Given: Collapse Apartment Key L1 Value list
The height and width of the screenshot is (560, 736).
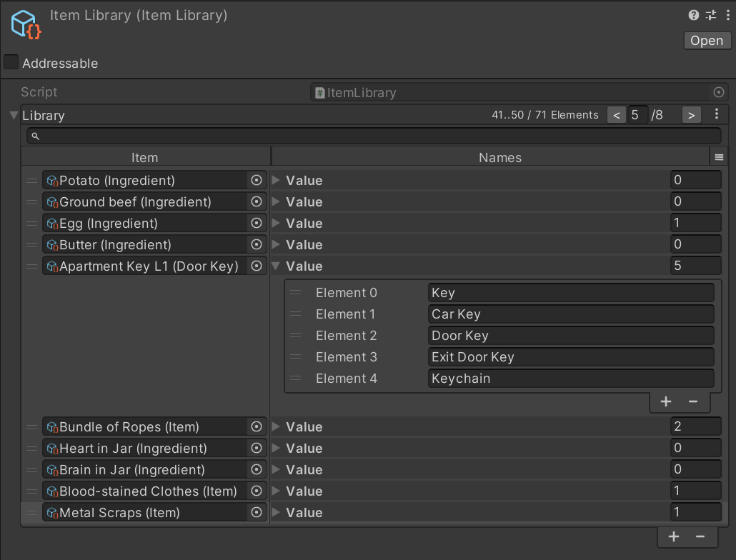Looking at the screenshot, I should coord(277,266).
